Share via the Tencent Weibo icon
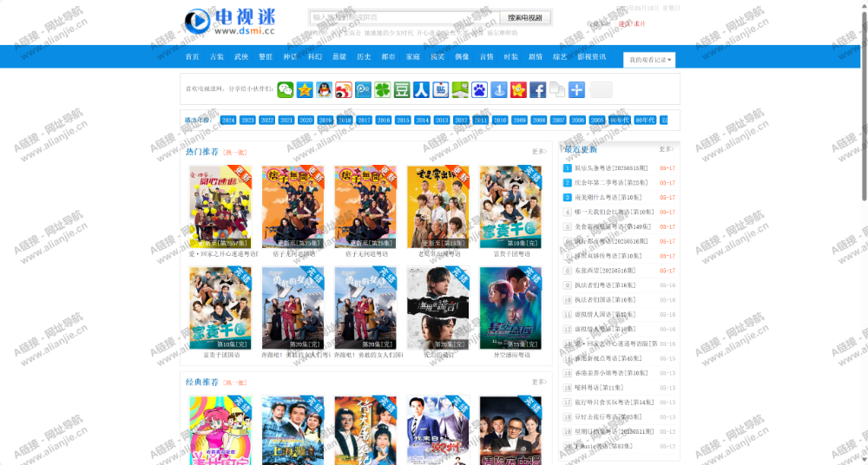Viewport: 868px width, 465px height. click(x=363, y=89)
